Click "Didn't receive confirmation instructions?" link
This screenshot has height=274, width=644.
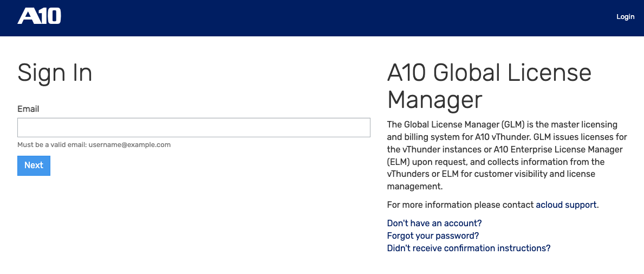(x=469, y=248)
